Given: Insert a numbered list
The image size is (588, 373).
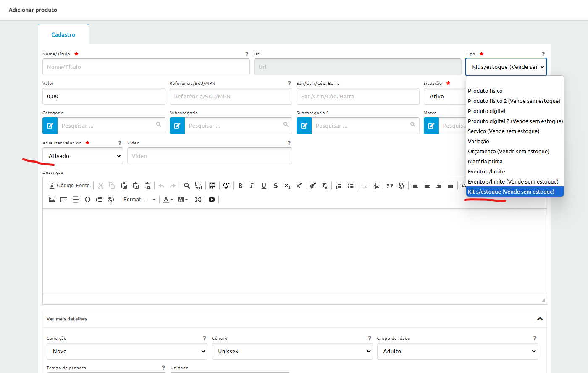Looking at the screenshot, I should 339,186.
